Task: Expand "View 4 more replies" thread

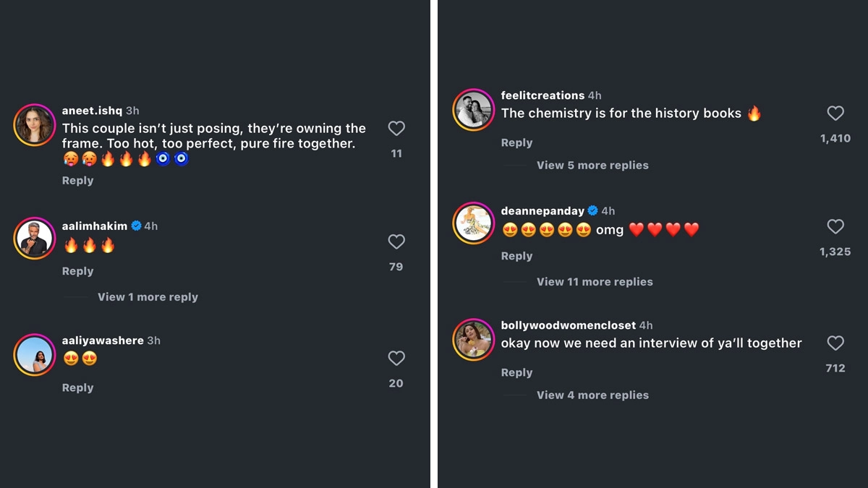Action: tap(592, 395)
